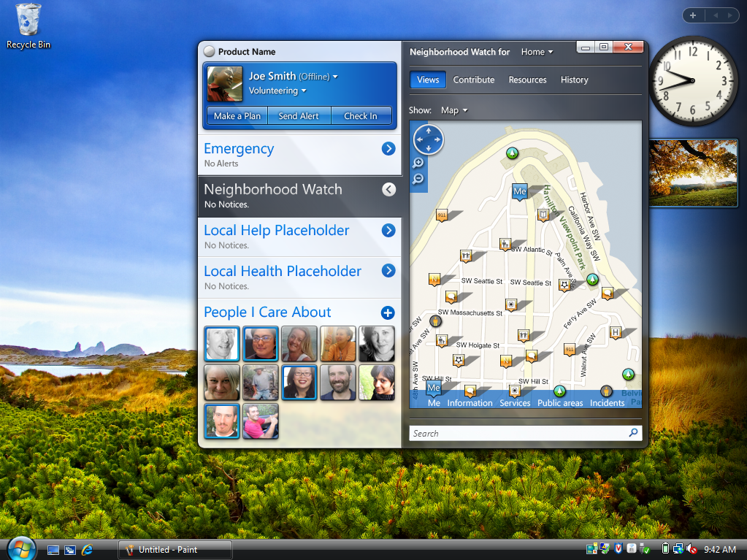The height and width of the screenshot is (560, 747).
Task: Zoom in on the neighborhood map
Action: click(x=418, y=163)
